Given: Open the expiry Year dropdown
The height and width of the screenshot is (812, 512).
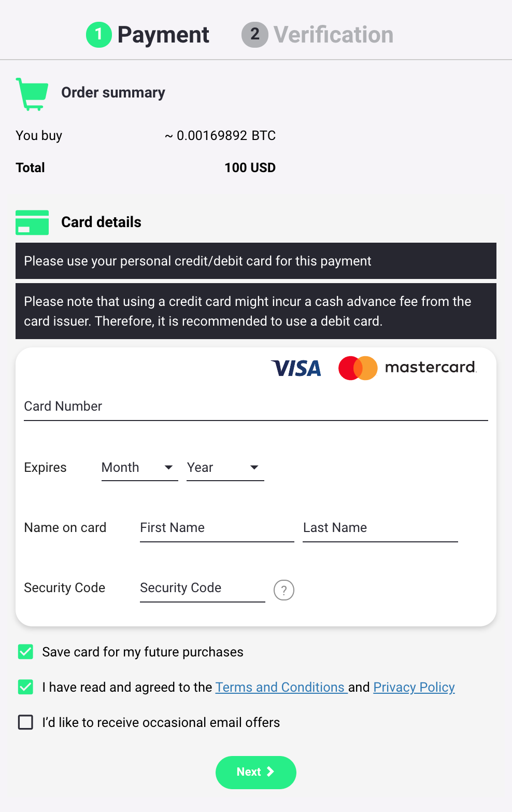Looking at the screenshot, I should click(225, 468).
